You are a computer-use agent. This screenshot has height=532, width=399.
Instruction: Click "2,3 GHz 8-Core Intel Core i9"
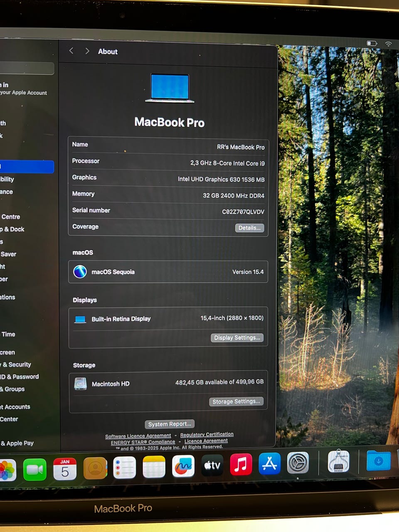(x=227, y=163)
